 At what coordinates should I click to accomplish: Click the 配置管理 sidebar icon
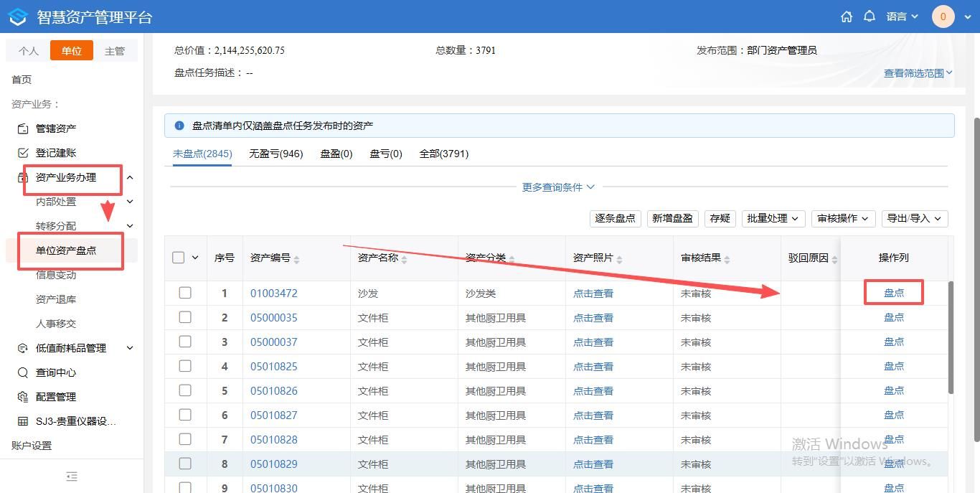pos(23,397)
